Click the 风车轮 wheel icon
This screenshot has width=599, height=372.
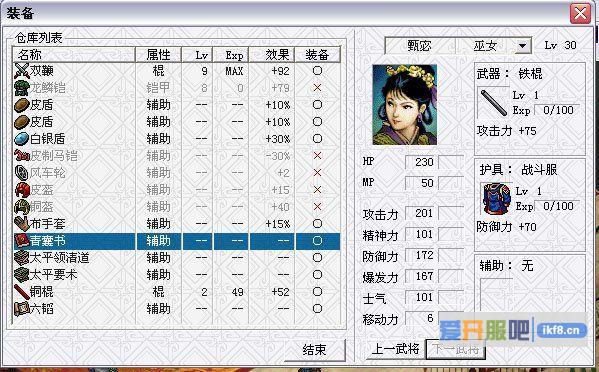click(22, 173)
